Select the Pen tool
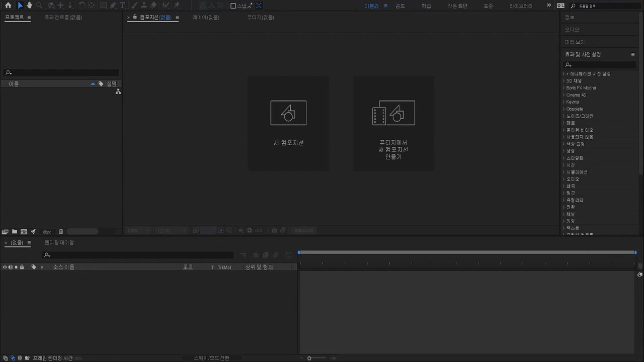This screenshot has height=362, width=644. [x=113, y=6]
